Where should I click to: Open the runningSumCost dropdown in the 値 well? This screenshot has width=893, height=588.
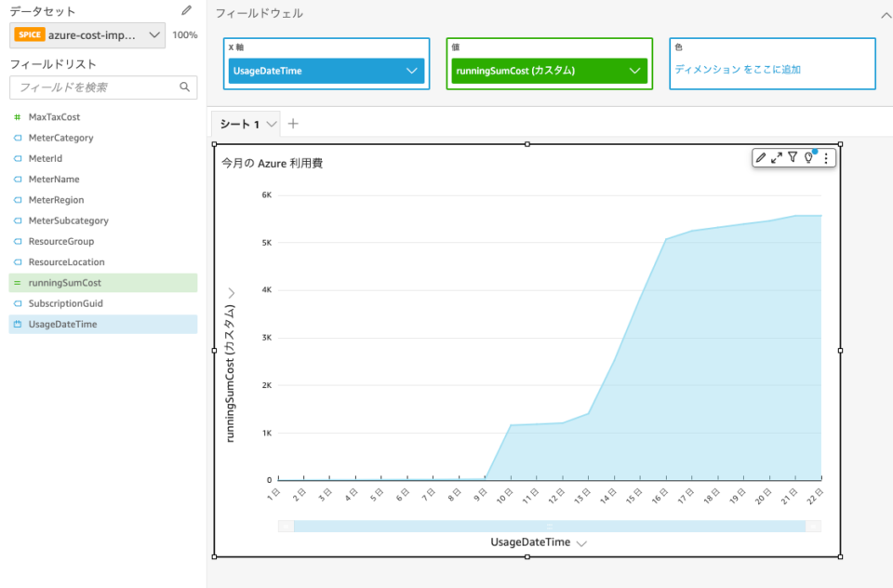tap(636, 69)
